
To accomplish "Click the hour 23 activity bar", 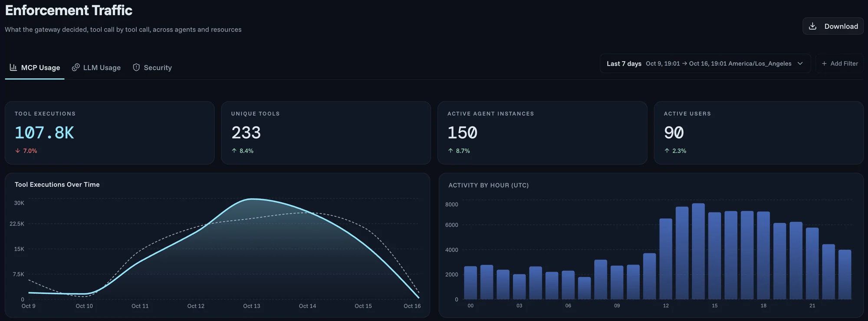I will 845,275.
